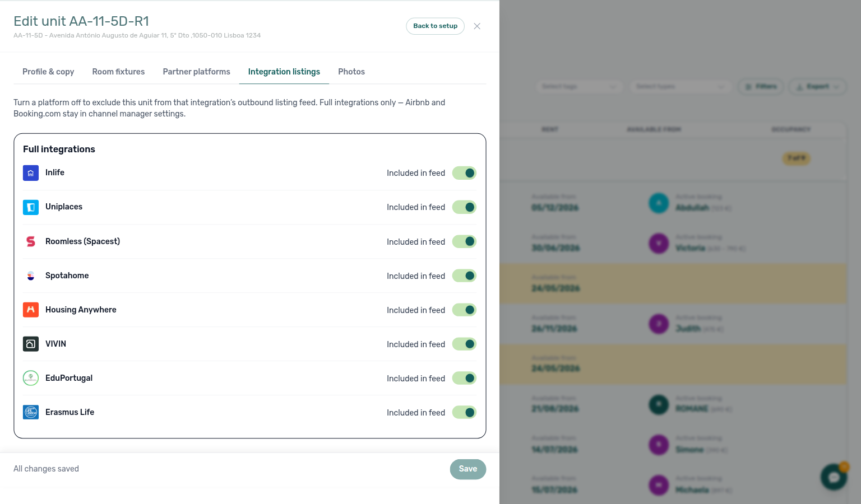Screen dimensions: 861x504
Task: Toggle Housing Anywhere feed switch
Action: (465, 310)
